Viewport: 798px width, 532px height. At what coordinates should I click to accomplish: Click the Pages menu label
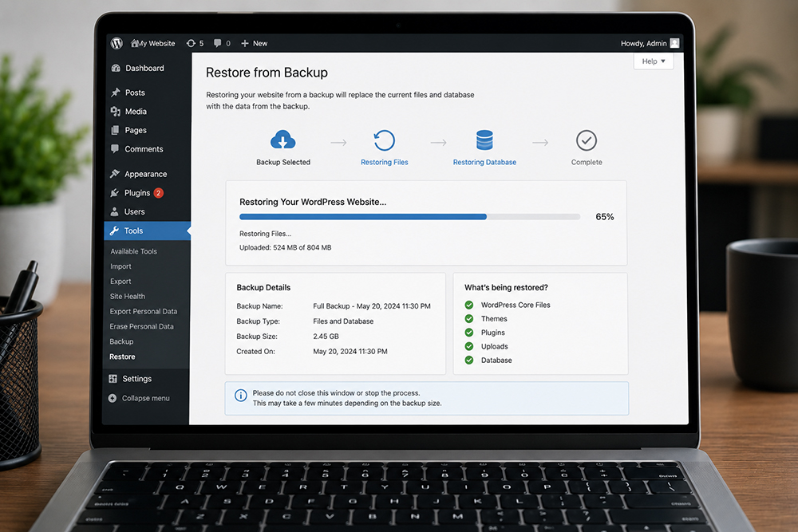point(136,130)
